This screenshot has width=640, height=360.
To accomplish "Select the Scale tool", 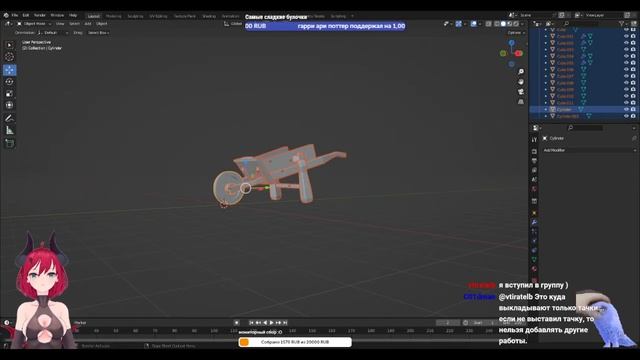I will 9,93.
